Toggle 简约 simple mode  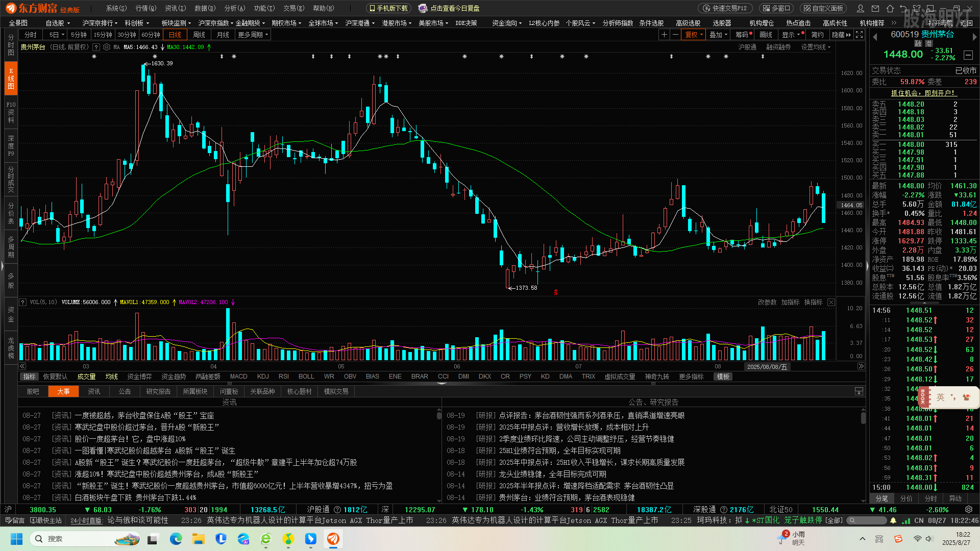pos(817,35)
